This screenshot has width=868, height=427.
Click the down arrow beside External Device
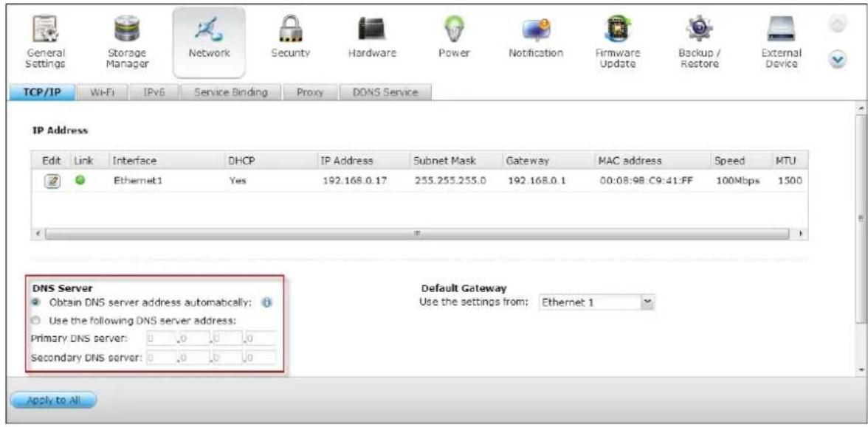click(x=839, y=59)
